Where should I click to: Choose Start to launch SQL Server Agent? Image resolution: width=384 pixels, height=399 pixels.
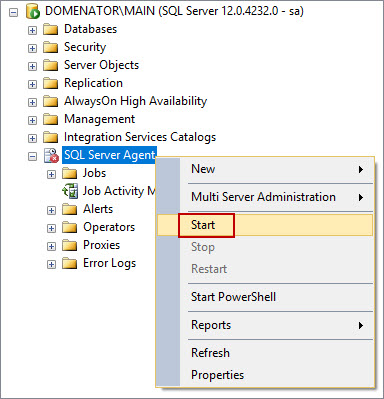(x=265, y=225)
